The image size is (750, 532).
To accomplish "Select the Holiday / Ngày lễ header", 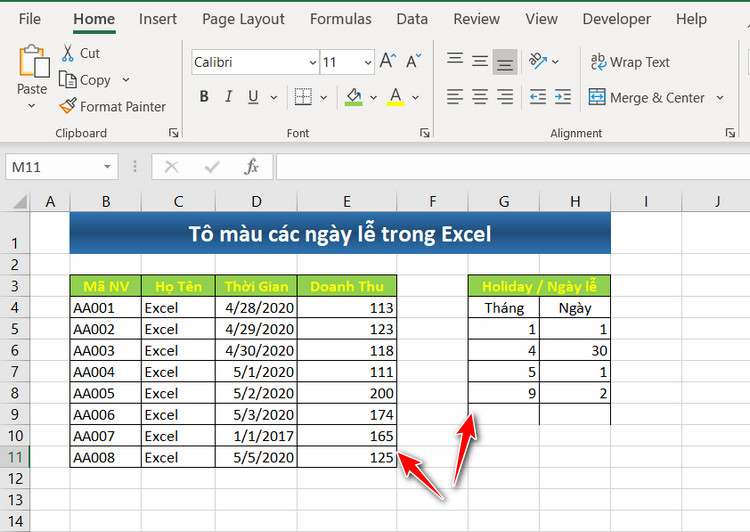I will tap(539, 286).
